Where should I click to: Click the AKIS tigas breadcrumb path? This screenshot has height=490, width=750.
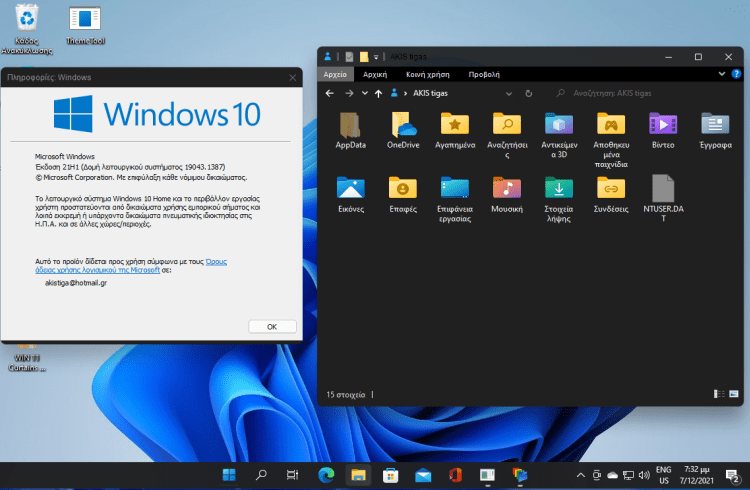pyautogui.click(x=430, y=93)
